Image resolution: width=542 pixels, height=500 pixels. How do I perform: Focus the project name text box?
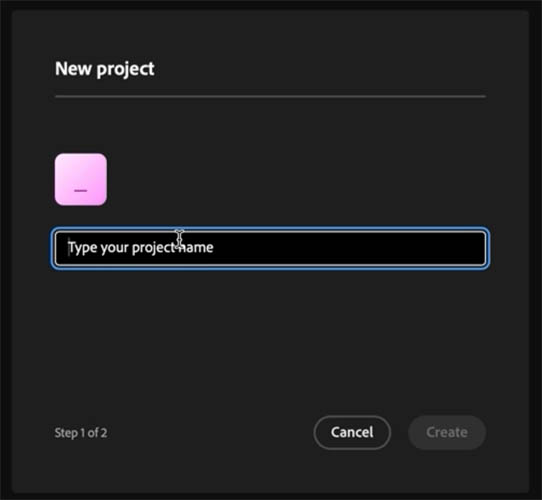pos(270,248)
